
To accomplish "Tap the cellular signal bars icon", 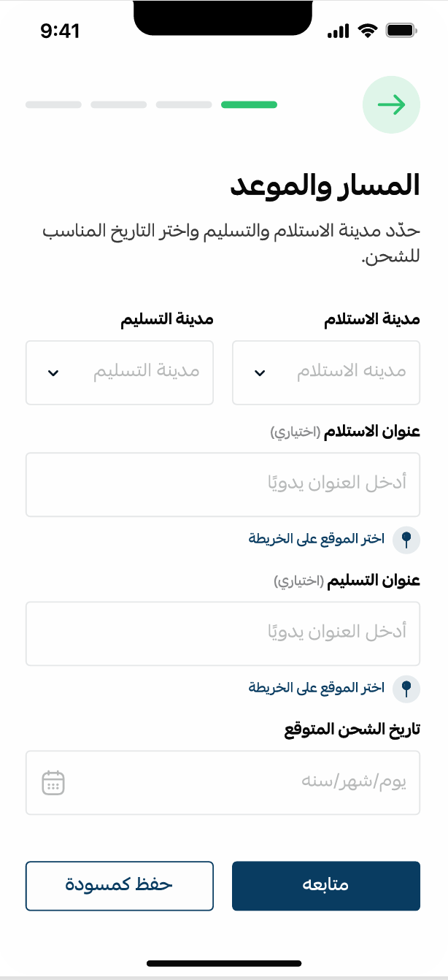I will click(x=339, y=31).
